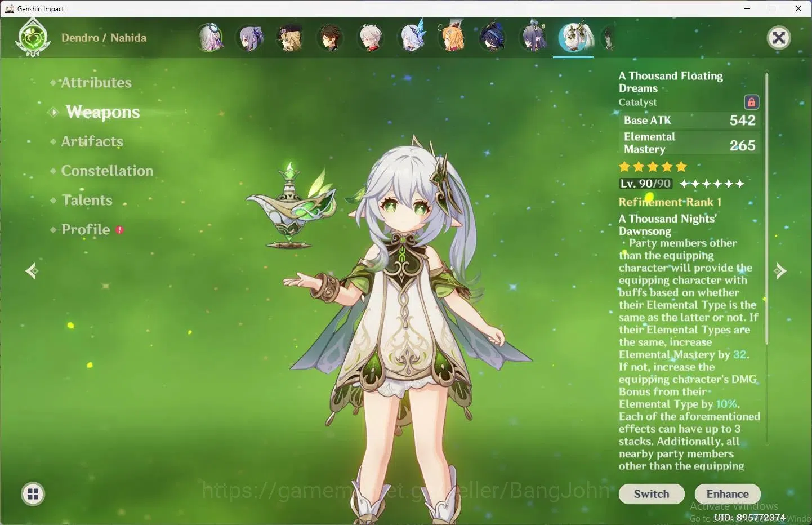This screenshot has width=812, height=525.
Task: Click the weapon description scrollbar
Action: (x=766, y=208)
